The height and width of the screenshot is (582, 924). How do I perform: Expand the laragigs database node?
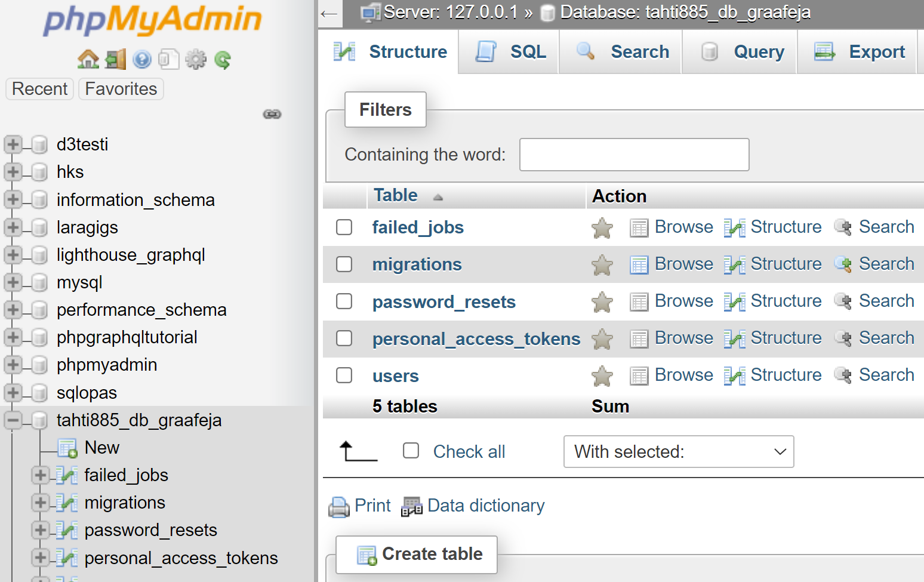pyautogui.click(x=13, y=227)
